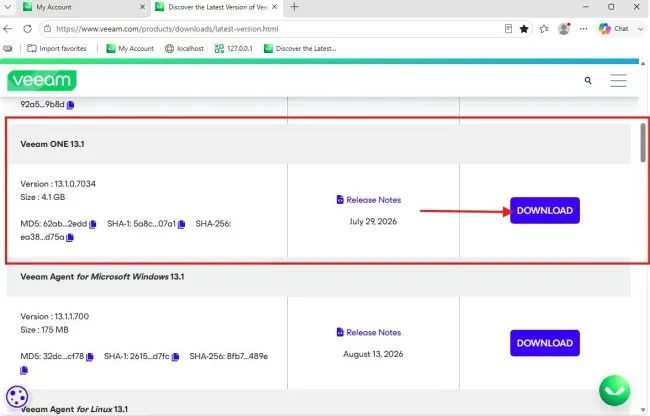
Task: Click the Veeam ONE 13.1 heading
Action: 53,144
